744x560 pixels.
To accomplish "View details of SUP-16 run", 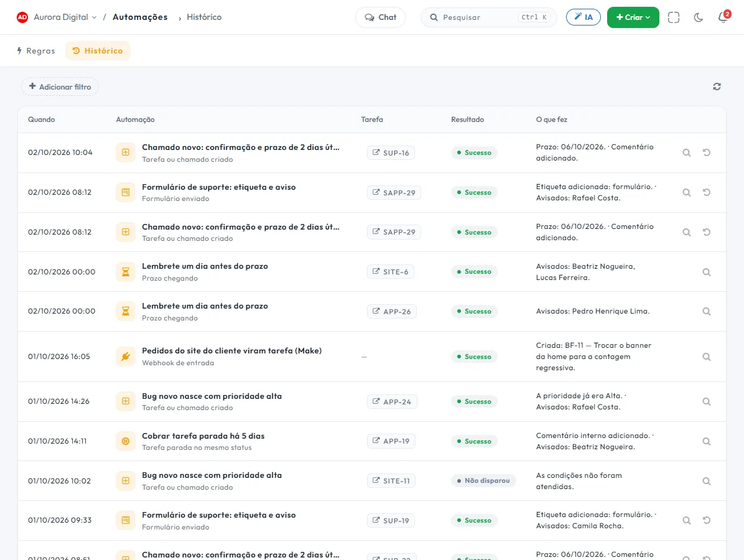I will pyautogui.click(x=687, y=153).
